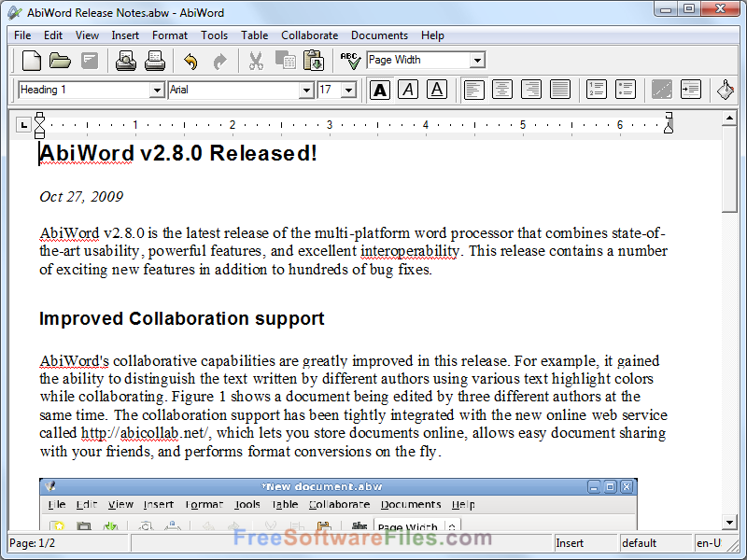This screenshot has width=747, height=560.
Task: Click the font size value field
Action: (x=331, y=90)
